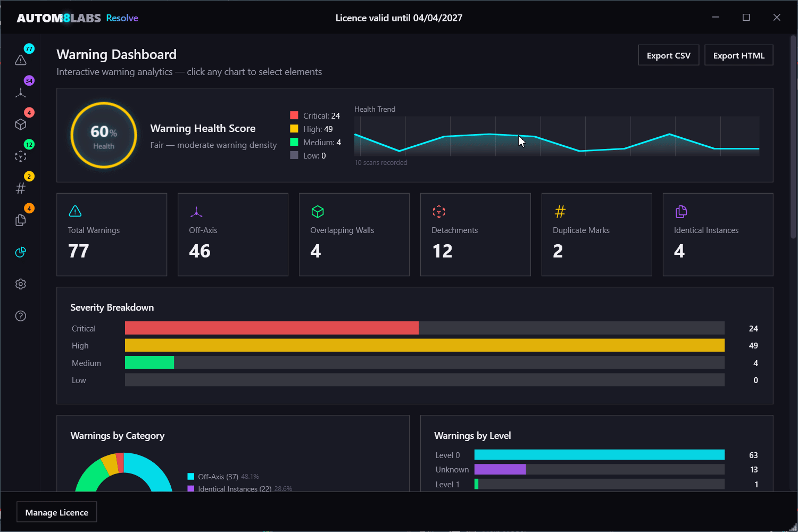The height and width of the screenshot is (532, 798).
Task: Export the dashboard as CSV
Action: pyautogui.click(x=668, y=55)
